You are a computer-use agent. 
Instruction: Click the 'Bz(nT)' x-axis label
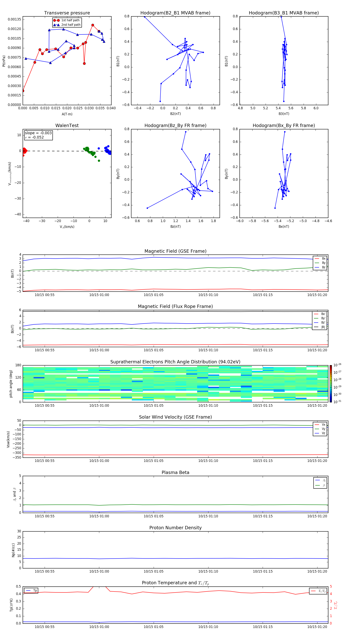[175, 227]
